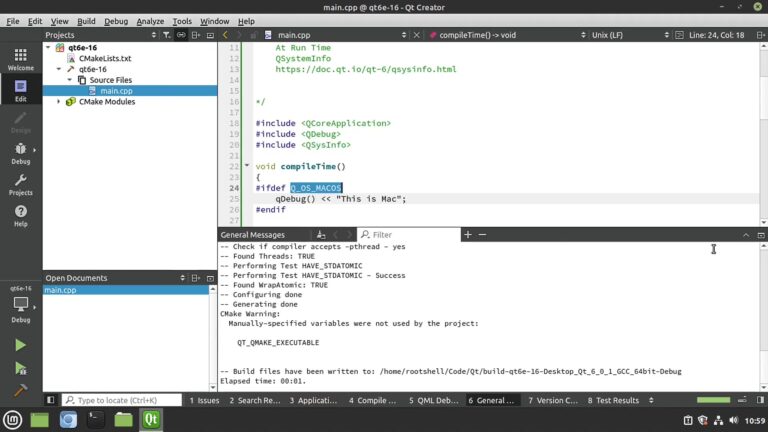Viewport: 768px width, 432px height.
Task: Click the General Messages Filter field
Action: pyautogui.click(x=409, y=235)
